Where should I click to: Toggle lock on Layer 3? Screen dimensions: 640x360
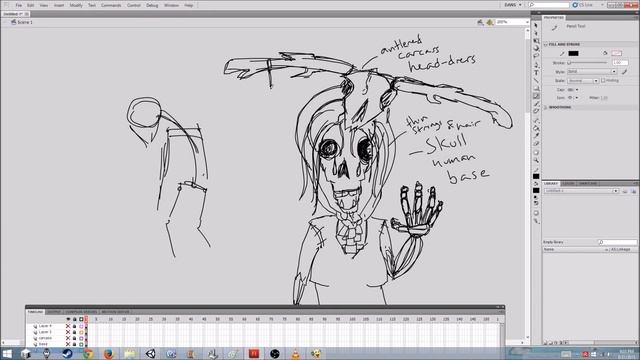point(74,332)
